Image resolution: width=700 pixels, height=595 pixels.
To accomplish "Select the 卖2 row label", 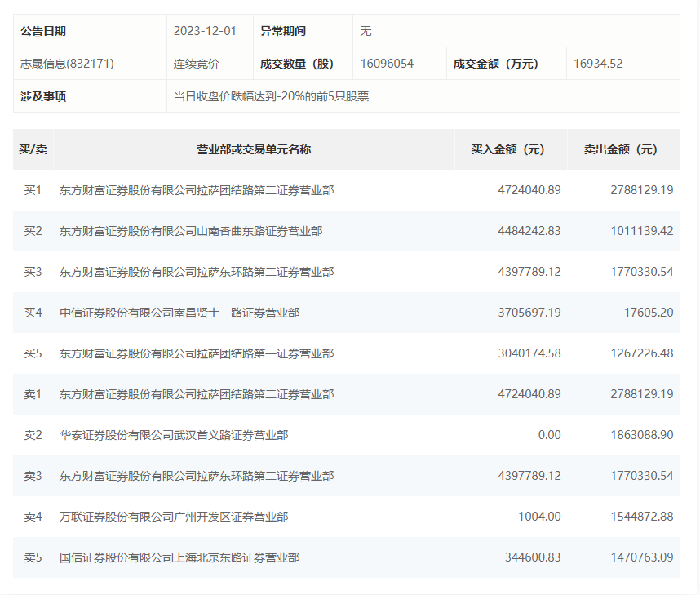I will coord(33,435).
